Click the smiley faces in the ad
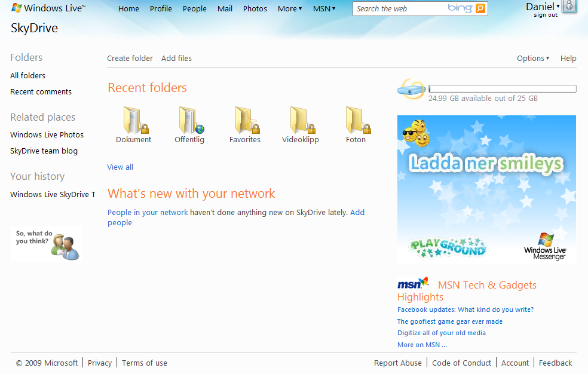Image resolution: width=588 pixels, height=374 pixels. (x=416, y=134)
